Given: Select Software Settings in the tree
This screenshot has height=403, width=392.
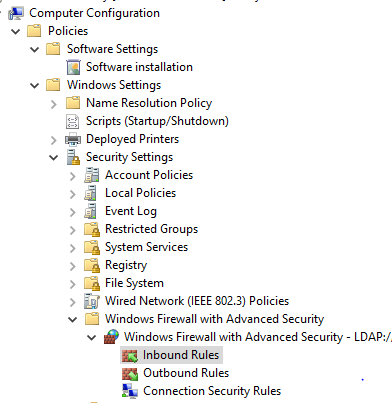Looking at the screenshot, I should [x=112, y=49].
